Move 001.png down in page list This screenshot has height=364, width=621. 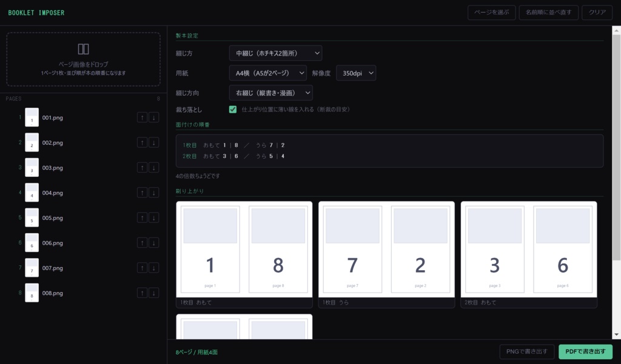pos(153,117)
